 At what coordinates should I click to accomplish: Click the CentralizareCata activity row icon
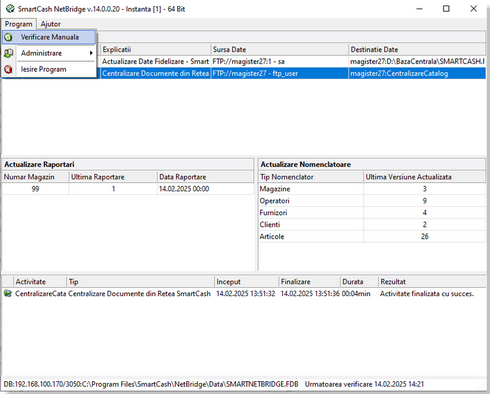8,294
